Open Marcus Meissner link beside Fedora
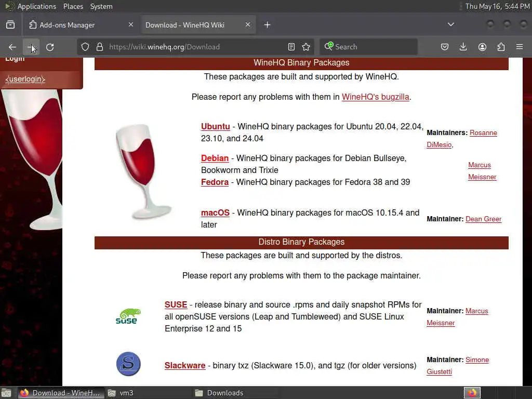532x399 pixels. (x=482, y=171)
